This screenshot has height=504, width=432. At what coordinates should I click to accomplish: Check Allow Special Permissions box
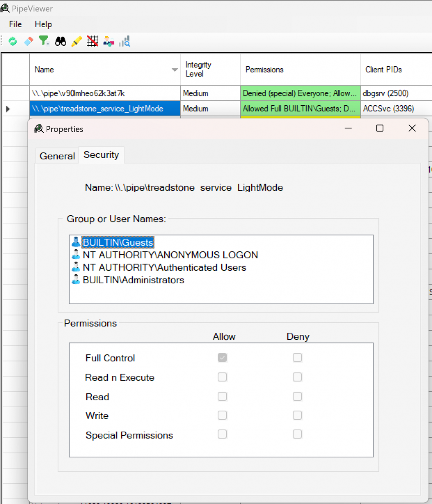222,434
